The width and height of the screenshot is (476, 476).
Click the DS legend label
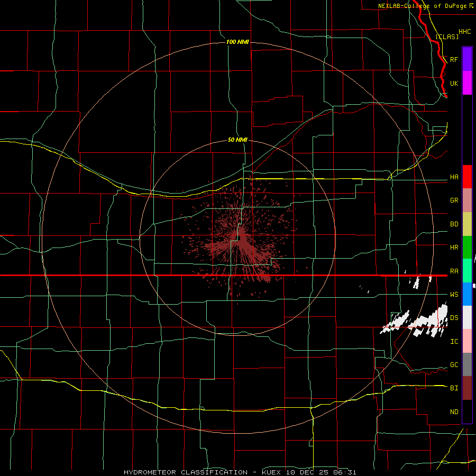click(454, 318)
